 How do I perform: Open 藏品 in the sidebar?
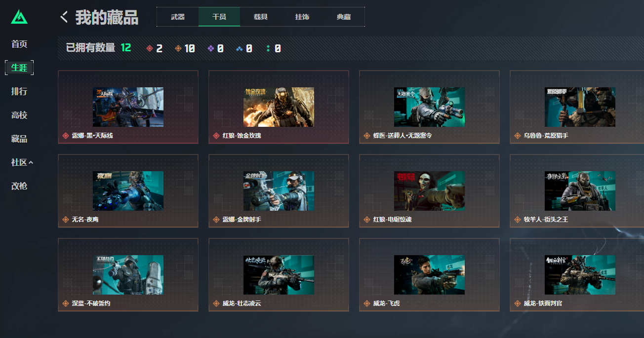tap(19, 139)
